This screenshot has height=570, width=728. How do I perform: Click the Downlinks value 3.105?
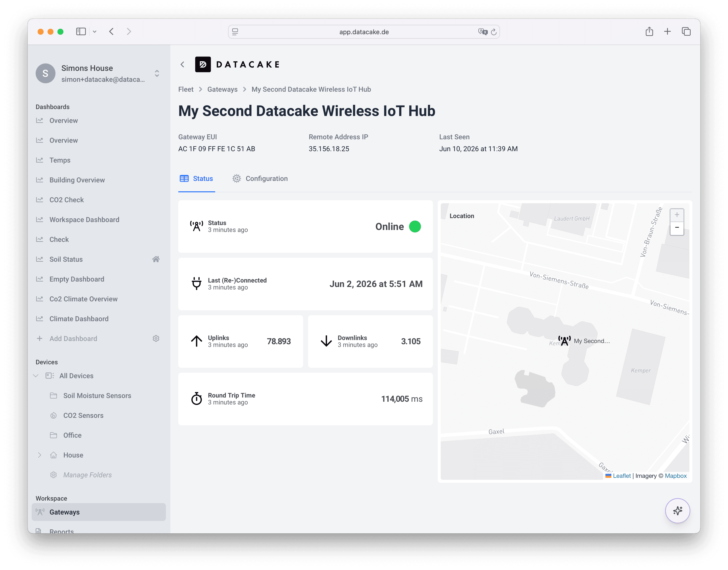coord(411,341)
